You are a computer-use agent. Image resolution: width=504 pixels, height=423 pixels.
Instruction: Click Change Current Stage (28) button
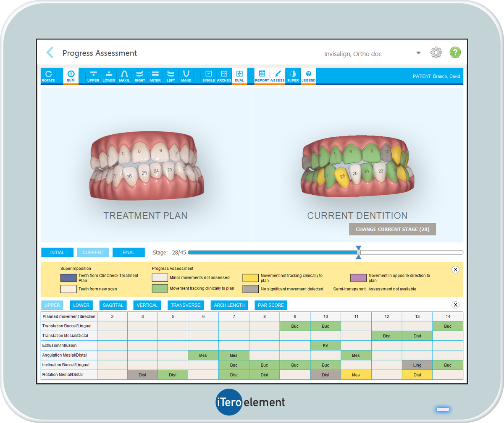click(x=392, y=229)
